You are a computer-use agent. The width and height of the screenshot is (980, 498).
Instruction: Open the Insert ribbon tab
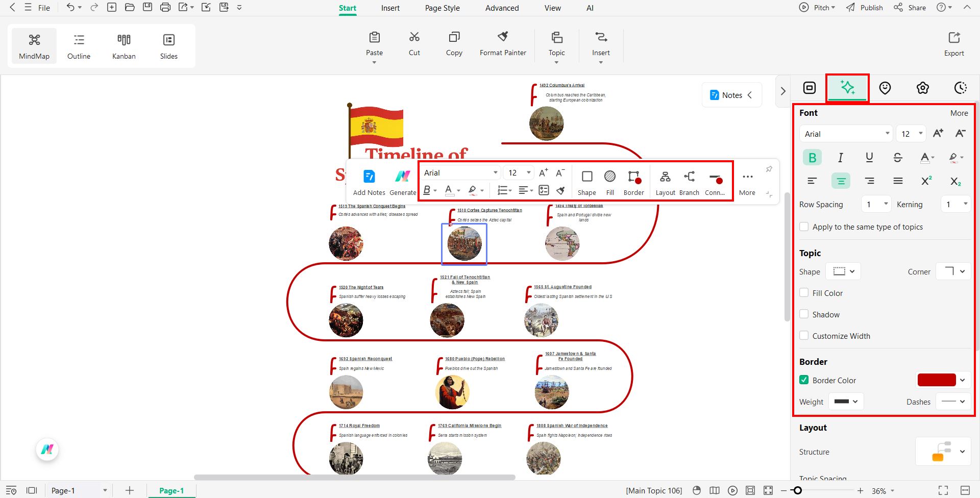390,8
